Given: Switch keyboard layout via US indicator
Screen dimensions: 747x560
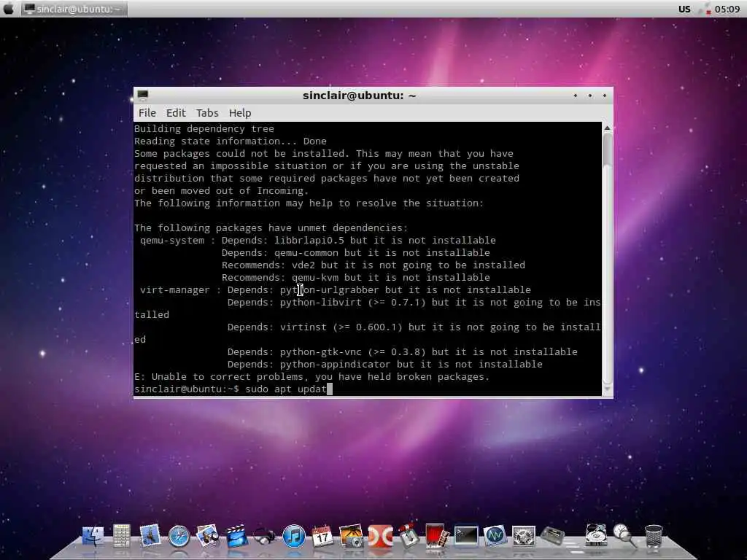Looking at the screenshot, I should 684,9.
